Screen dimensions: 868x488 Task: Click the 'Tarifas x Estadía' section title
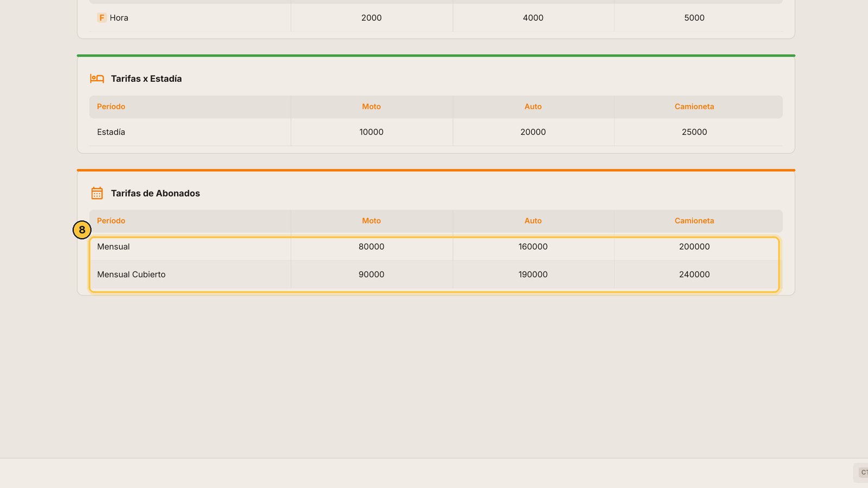(x=146, y=79)
